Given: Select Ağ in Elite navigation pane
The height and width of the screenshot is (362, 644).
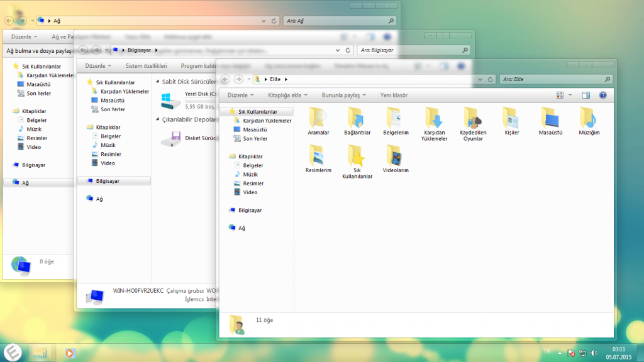Looking at the screenshot, I should (241, 228).
